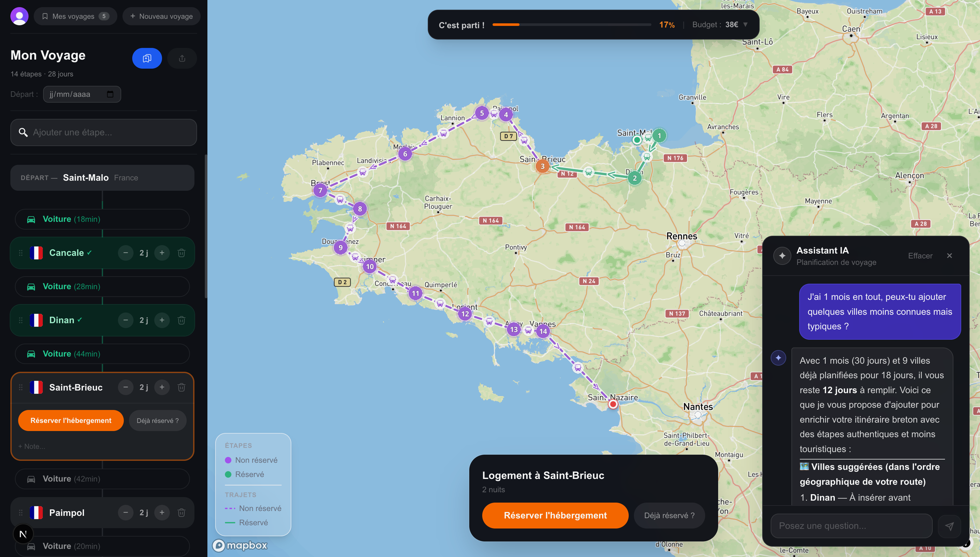The image size is (980, 557).
Task: Delete the Paimpol stage
Action: 181,513
